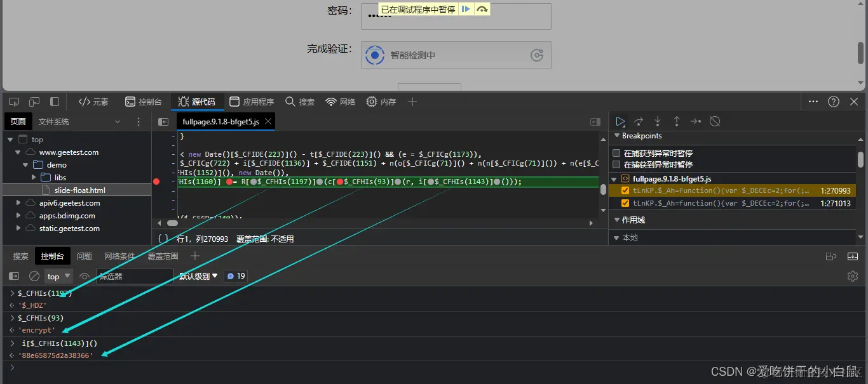The width and height of the screenshot is (868, 384).
Task: Click debugger sidebar vertical scrollbar thumb
Action: point(860,159)
